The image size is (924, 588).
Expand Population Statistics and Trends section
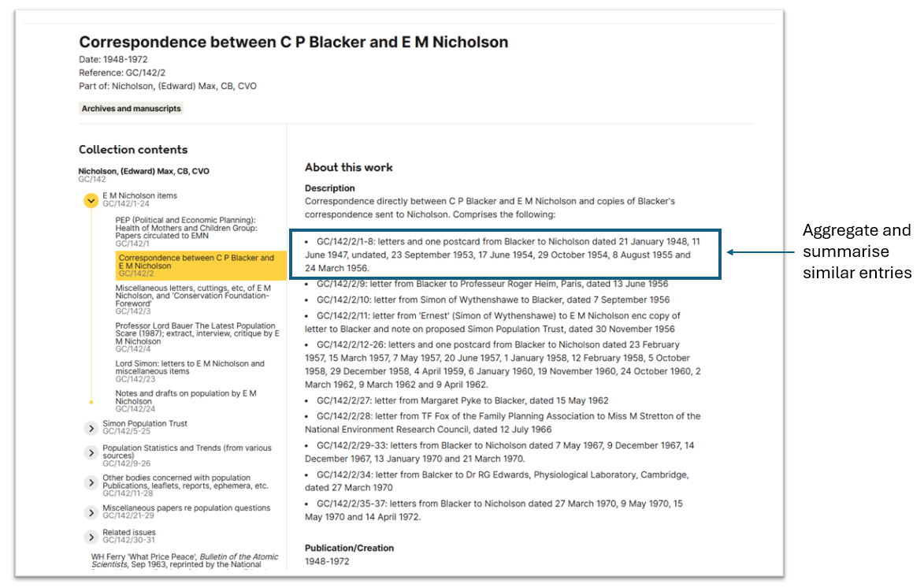click(91, 452)
